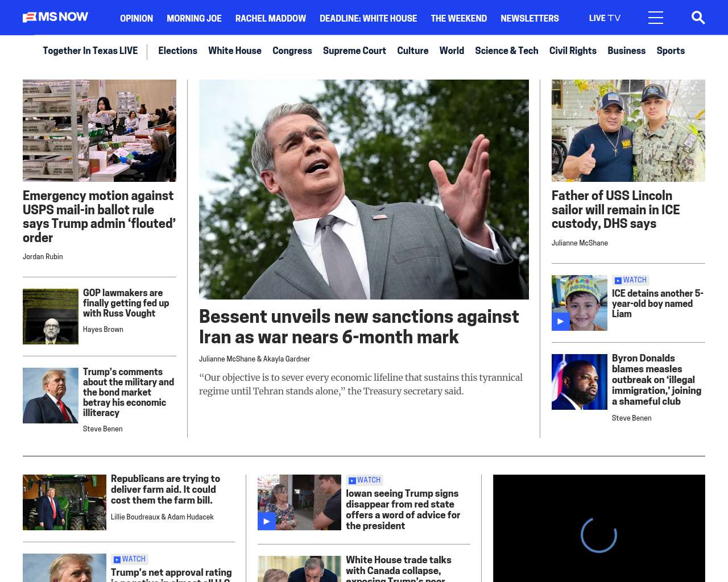
Task: Read Trump's military and bond market comments
Action: pos(129,392)
